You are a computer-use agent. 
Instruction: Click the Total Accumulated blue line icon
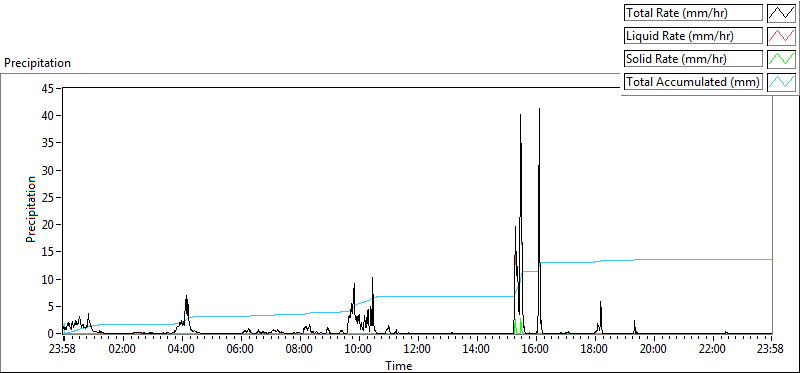(x=781, y=82)
